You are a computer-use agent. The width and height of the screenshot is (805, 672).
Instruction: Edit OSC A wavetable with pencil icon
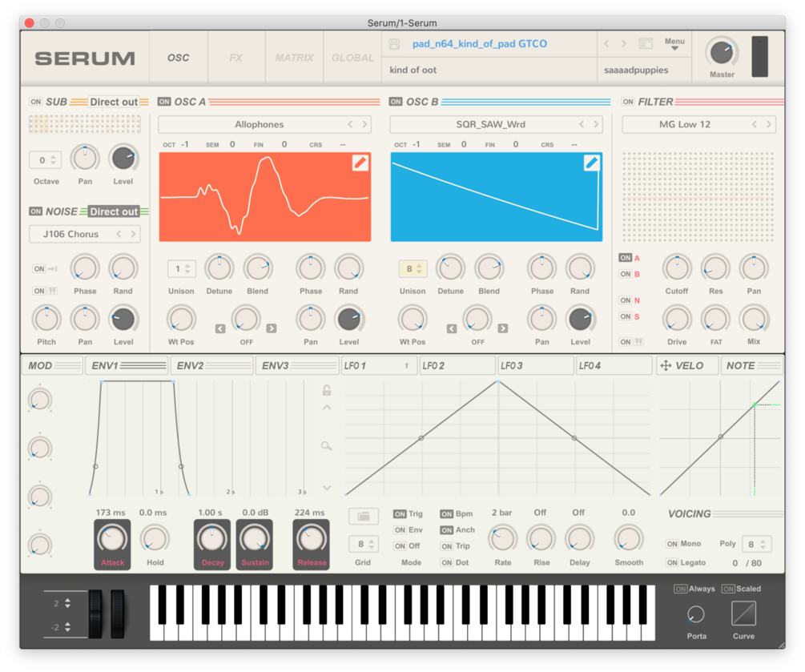click(x=360, y=163)
